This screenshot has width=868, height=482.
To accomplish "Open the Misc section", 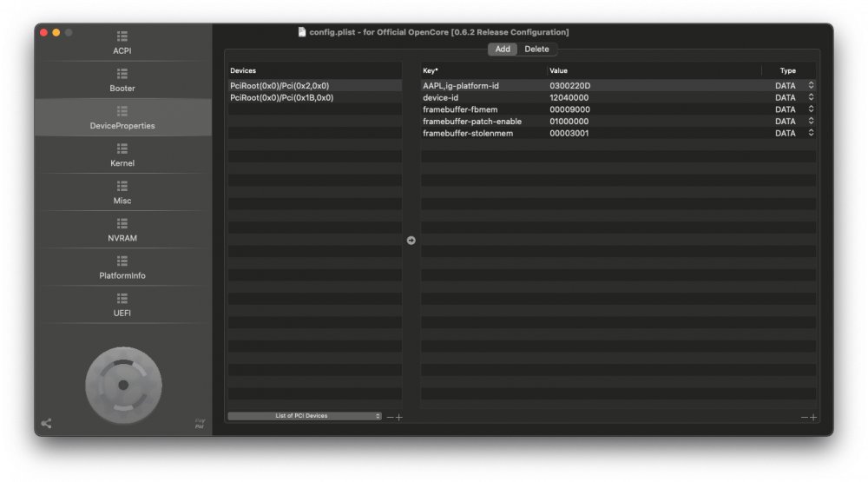I will 122,192.
